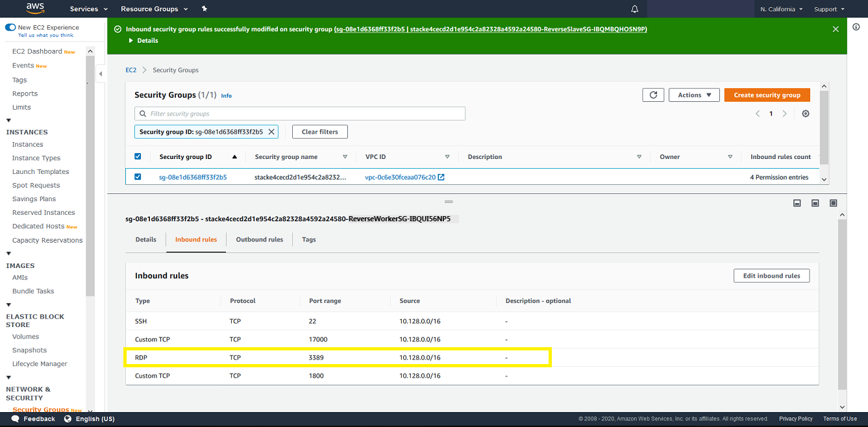Click Edit inbound rules

pyautogui.click(x=771, y=275)
